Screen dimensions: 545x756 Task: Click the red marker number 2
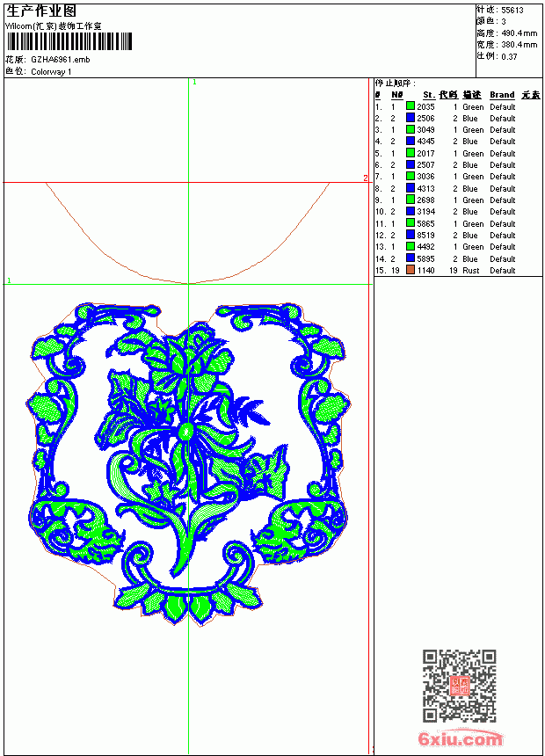pyautogui.click(x=365, y=178)
